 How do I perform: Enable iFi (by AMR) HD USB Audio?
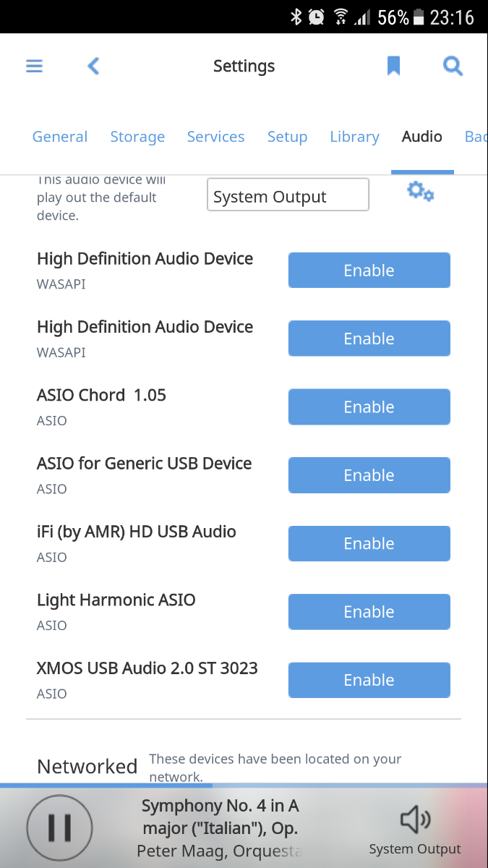pyautogui.click(x=369, y=544)
